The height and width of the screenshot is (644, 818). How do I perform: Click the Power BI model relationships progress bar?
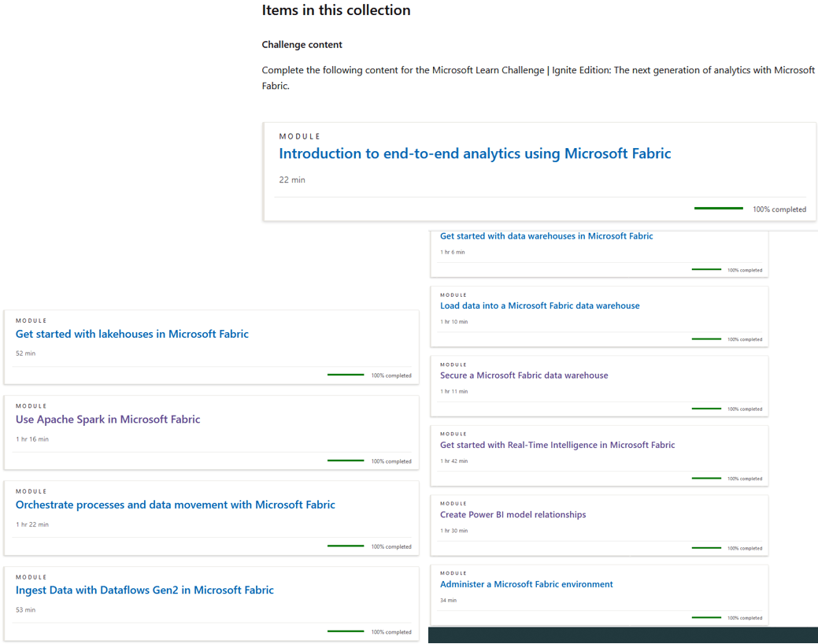coord(706,547)
